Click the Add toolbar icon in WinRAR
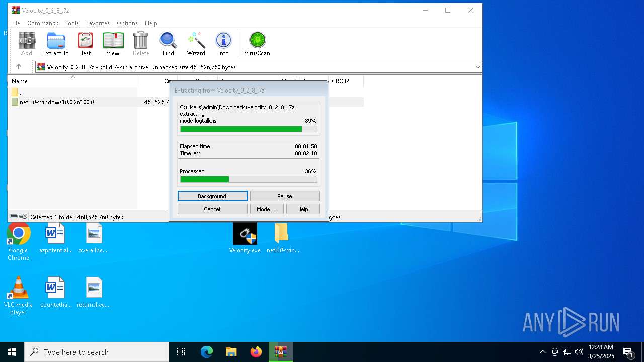The height and width of the screenshot is (362, 644). point(27,44)
